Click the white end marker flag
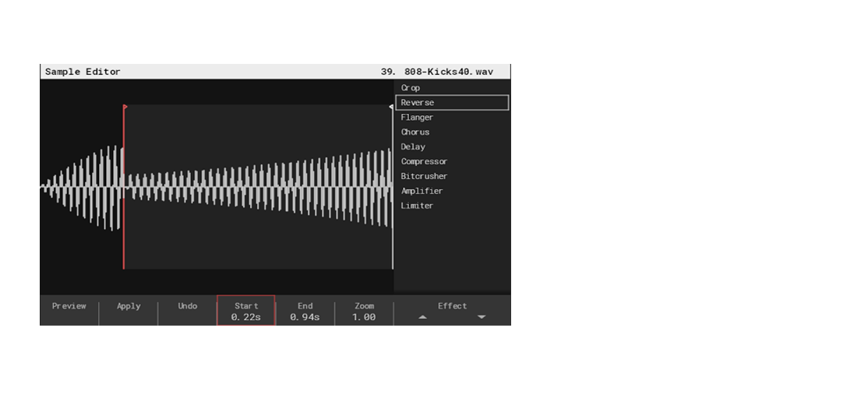 [391, 107]
